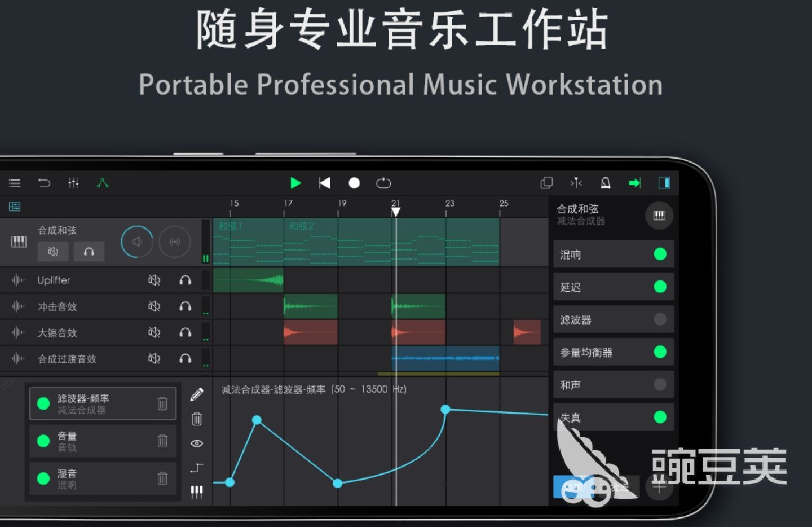This screenshot has height=527, width=812.
Task: Open the main menu
Action: point(15,183)
